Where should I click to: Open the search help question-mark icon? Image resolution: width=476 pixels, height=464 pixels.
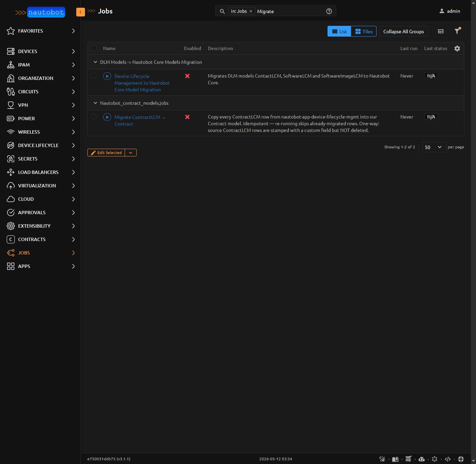(329, 11)
